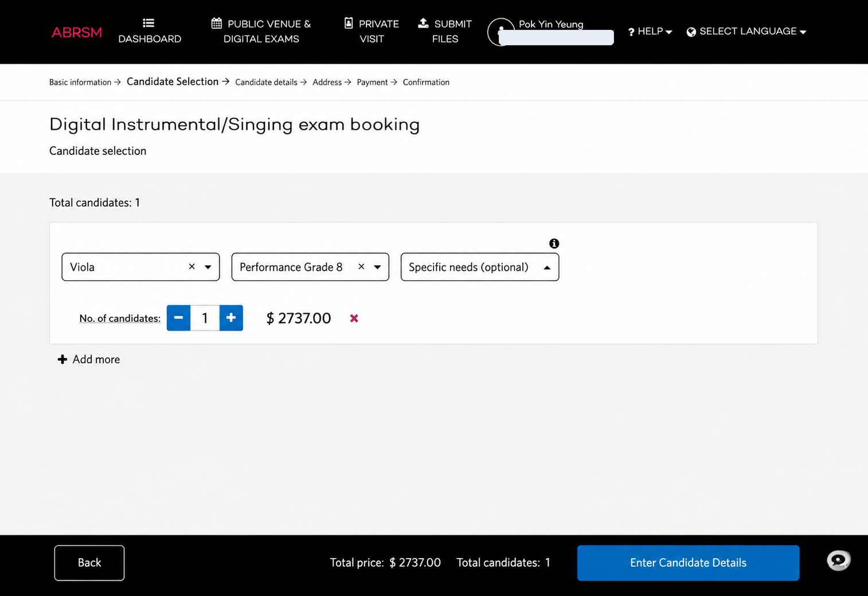Click the Private Visit badge icon

349,23
